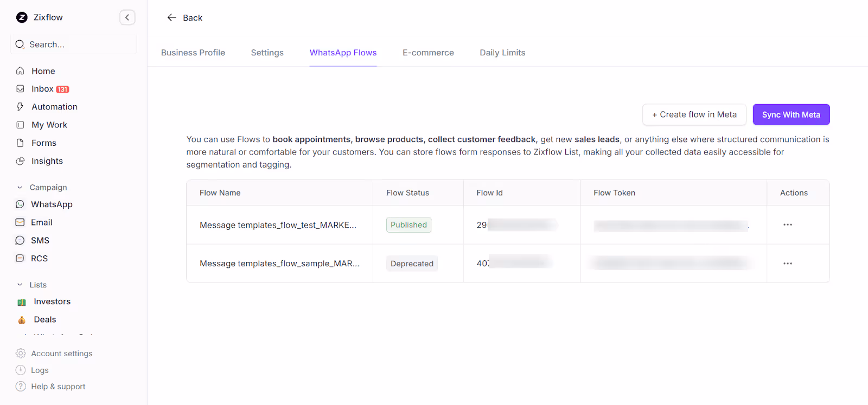Image resolution: width=868 pixels, height=405 pixels.
Task: Click the Inbox tray icon
Action: coord(20,89)
